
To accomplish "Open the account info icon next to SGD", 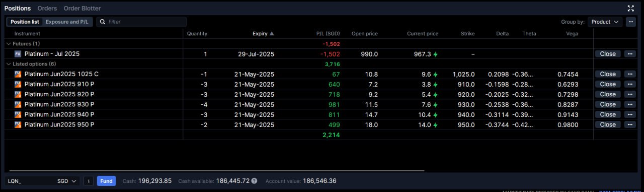I will 89,181.
